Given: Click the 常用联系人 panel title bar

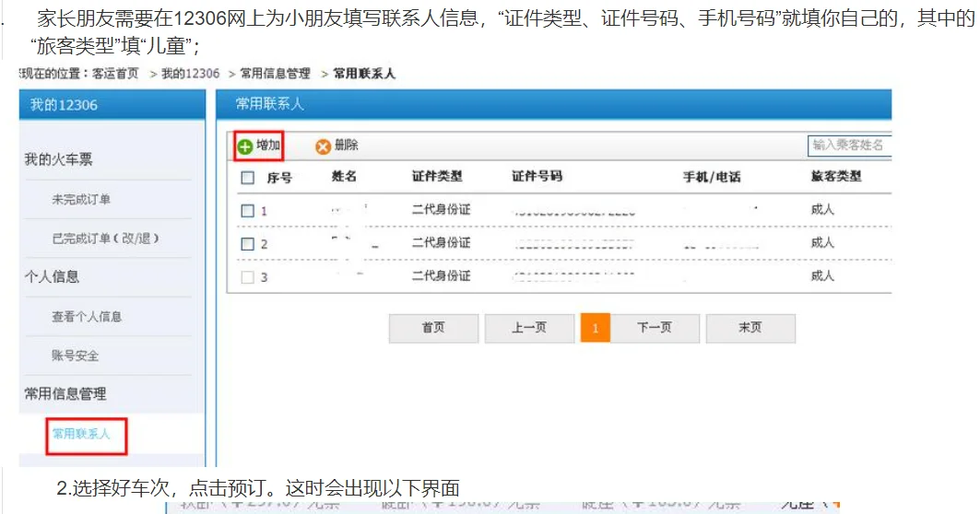Looking at the screenshot, I should [x=554, y=104].
